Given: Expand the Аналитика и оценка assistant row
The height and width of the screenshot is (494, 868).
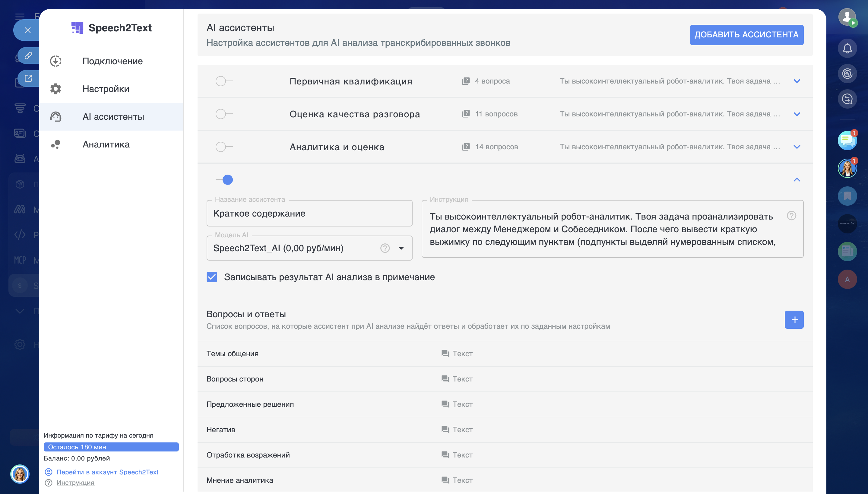Looking at the screenshot, I should coord(797,147).
